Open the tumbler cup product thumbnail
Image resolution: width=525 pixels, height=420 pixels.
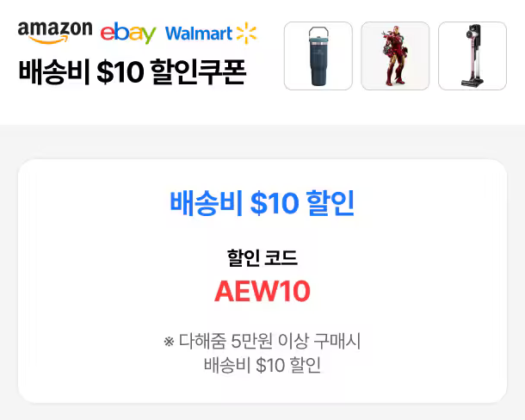[x=318, y=56]
